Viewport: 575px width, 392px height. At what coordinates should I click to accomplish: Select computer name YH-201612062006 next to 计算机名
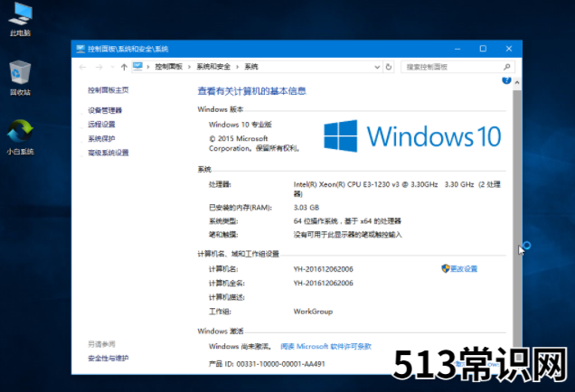coord(323,269)
